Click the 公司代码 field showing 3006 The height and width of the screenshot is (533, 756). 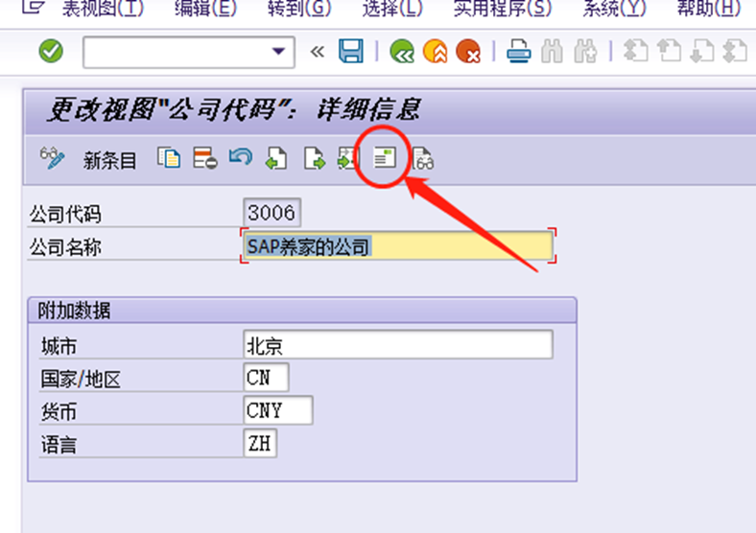272,213
